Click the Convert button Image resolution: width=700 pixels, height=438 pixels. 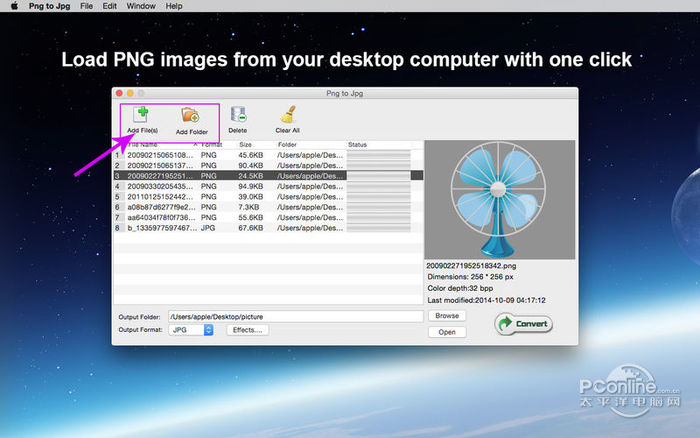[524, 324]
